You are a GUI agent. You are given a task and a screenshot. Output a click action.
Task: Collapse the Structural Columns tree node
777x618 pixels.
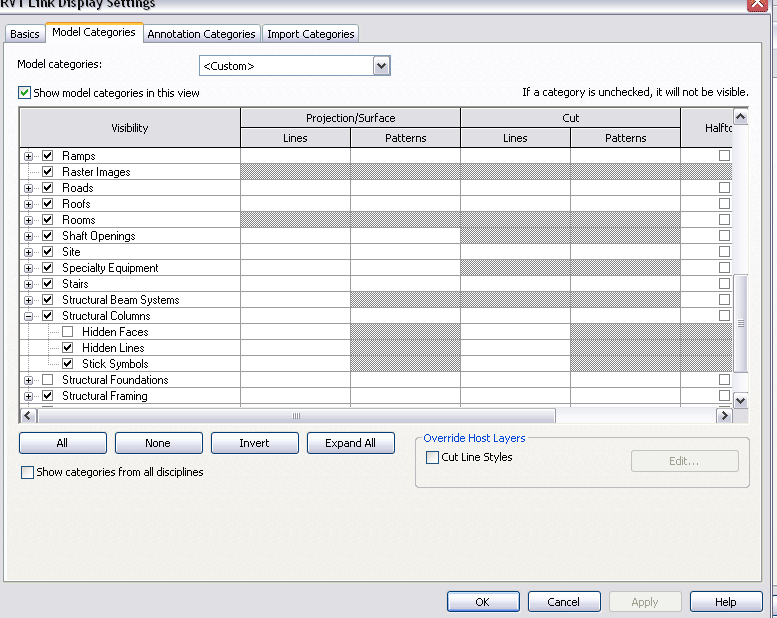coord(29,316)
